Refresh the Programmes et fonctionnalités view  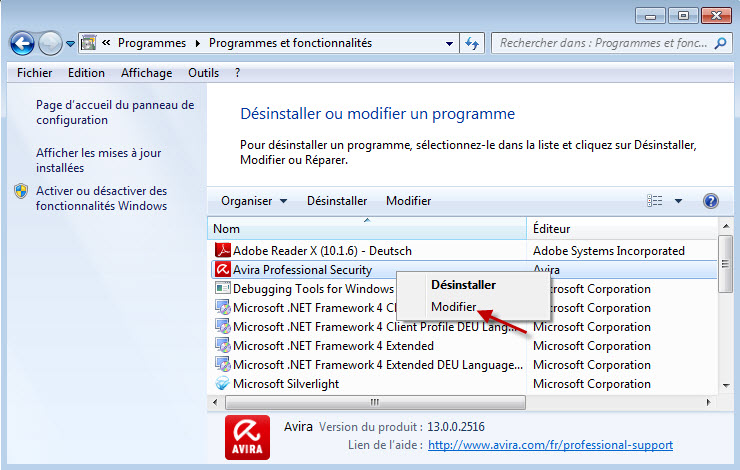tap(472, 43)
